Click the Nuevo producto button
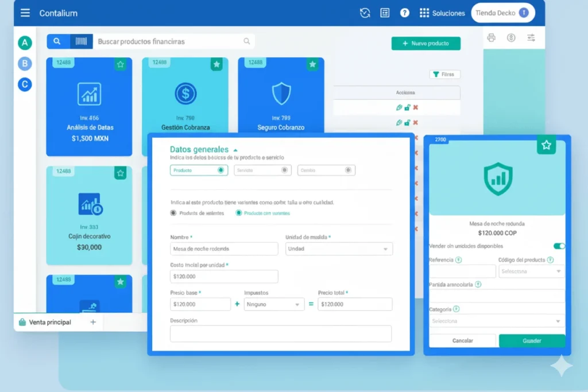 (427, 44)
